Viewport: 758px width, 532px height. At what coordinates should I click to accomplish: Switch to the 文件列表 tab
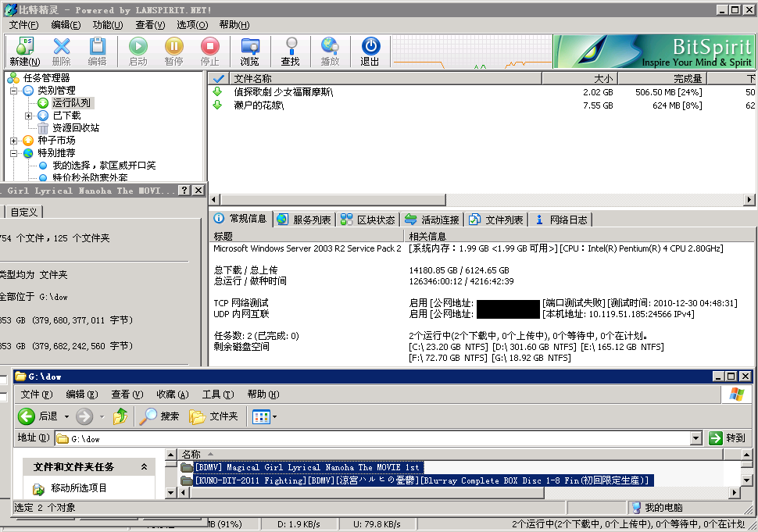497,220
